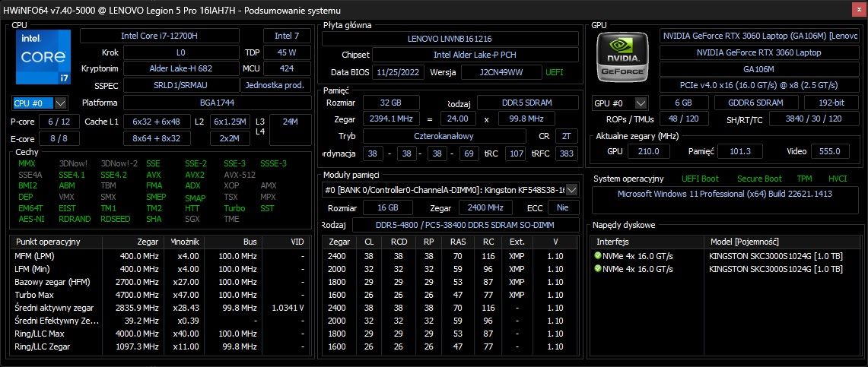Click the ROPs / TMUs value 48 / 120
This screenshot has height=367, width=868.
[684, 119]
